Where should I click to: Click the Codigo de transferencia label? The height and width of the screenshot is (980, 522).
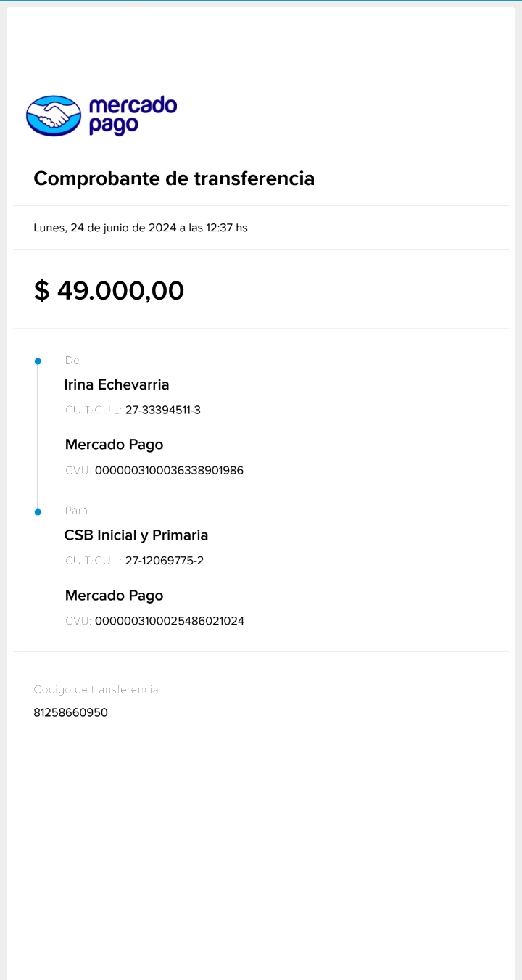96,689
